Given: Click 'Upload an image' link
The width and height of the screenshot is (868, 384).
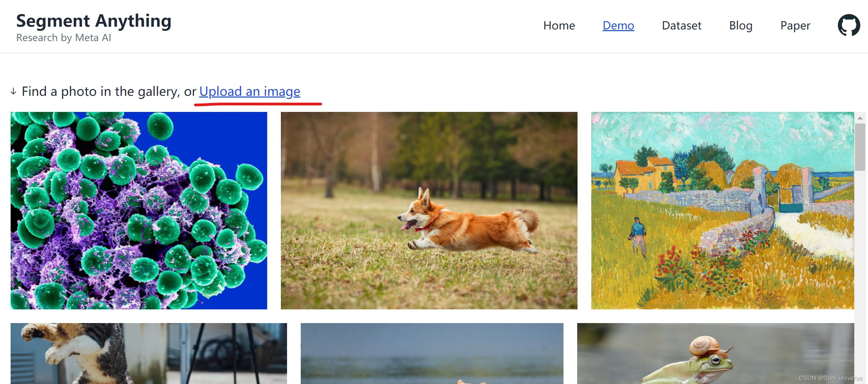Looking at the screenshot, I should [249, 91].
